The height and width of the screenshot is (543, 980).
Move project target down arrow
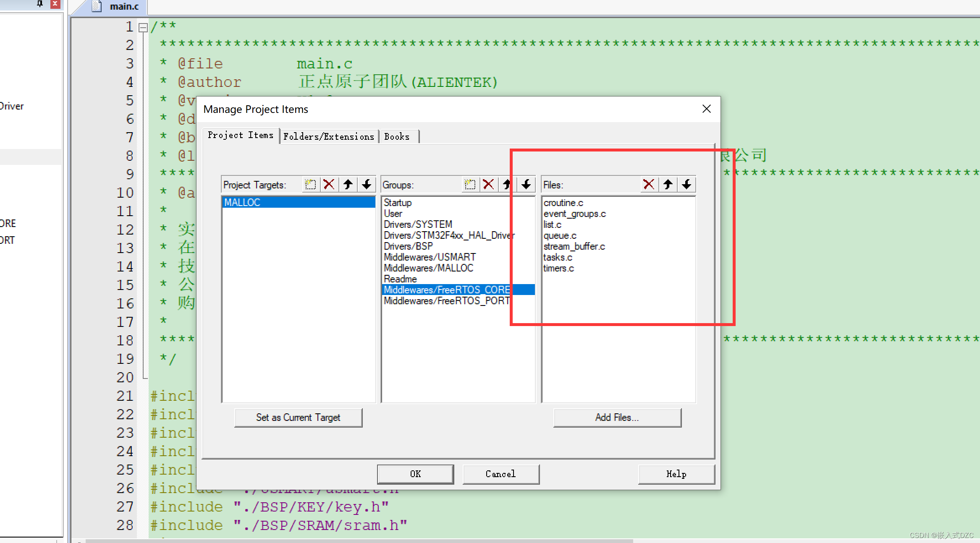(367, 185)
